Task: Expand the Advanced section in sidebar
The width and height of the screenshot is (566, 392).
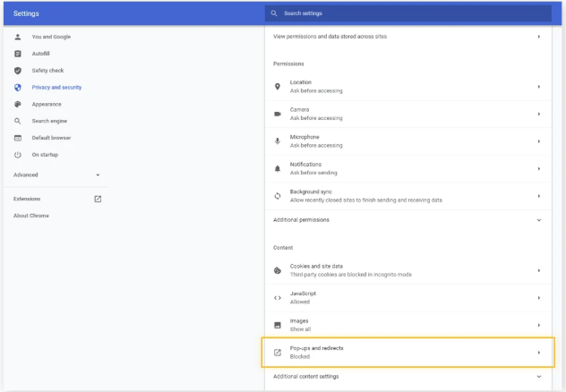Action: click(x=98, y=175)
